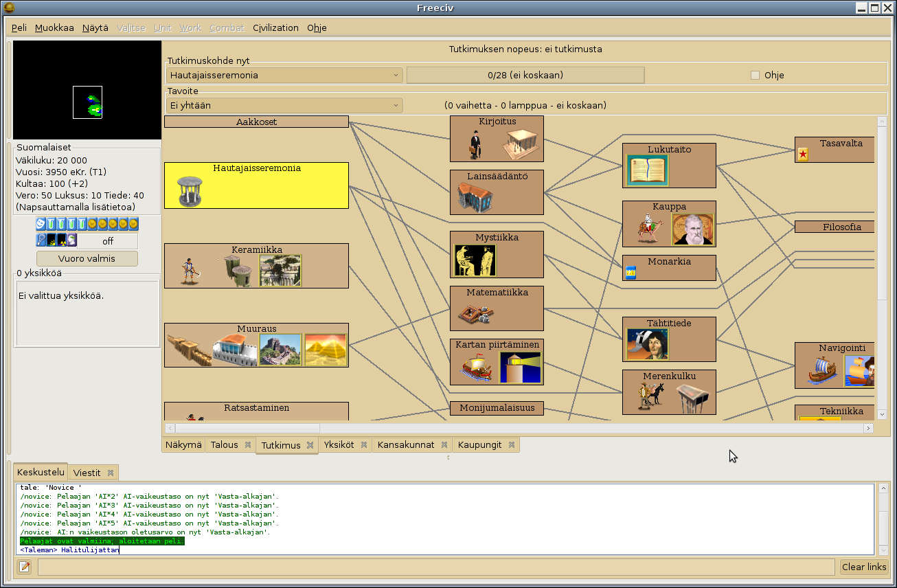Click the Copernicus portrait in Tähtitiede node

pyautogui.click(x=647, y=344)
